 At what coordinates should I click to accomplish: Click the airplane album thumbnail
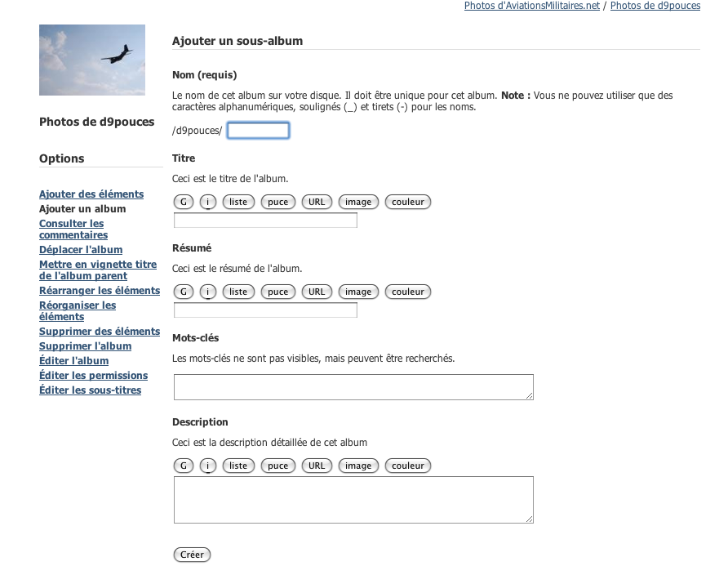92,60
